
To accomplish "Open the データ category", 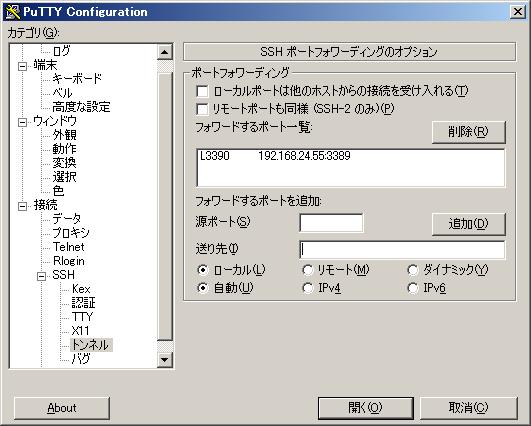I will [x=67, y=219].
